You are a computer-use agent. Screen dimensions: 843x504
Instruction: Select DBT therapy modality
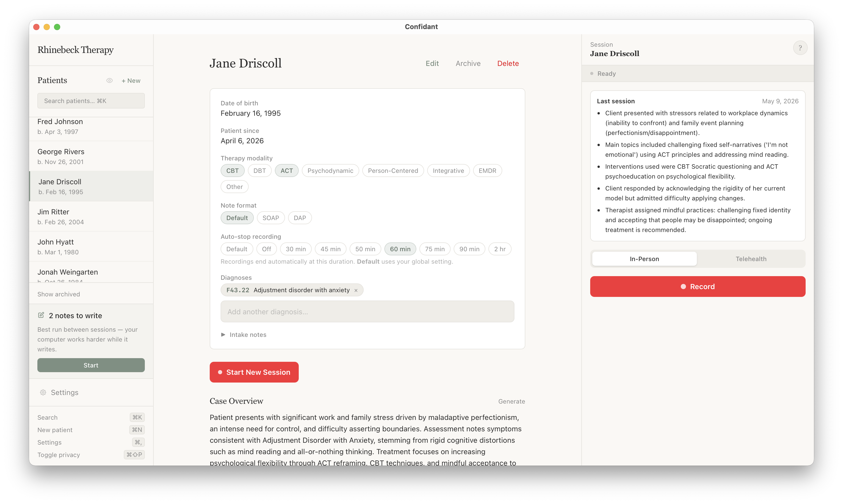[x=260, y=171]
